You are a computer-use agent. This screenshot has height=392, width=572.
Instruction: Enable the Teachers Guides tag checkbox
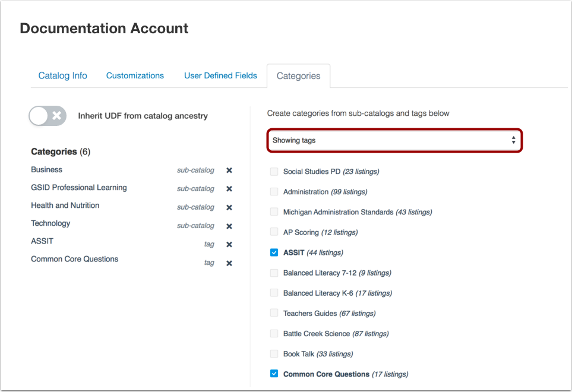point(274,313)
